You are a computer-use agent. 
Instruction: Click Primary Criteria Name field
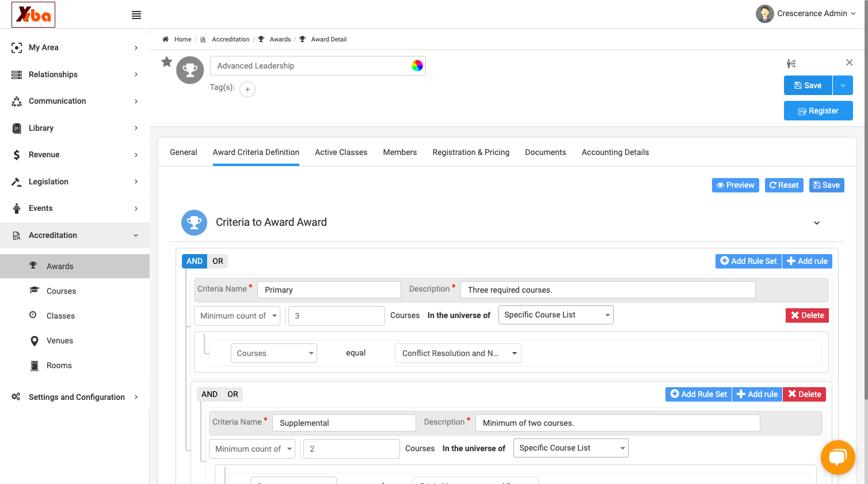(329, 290)
